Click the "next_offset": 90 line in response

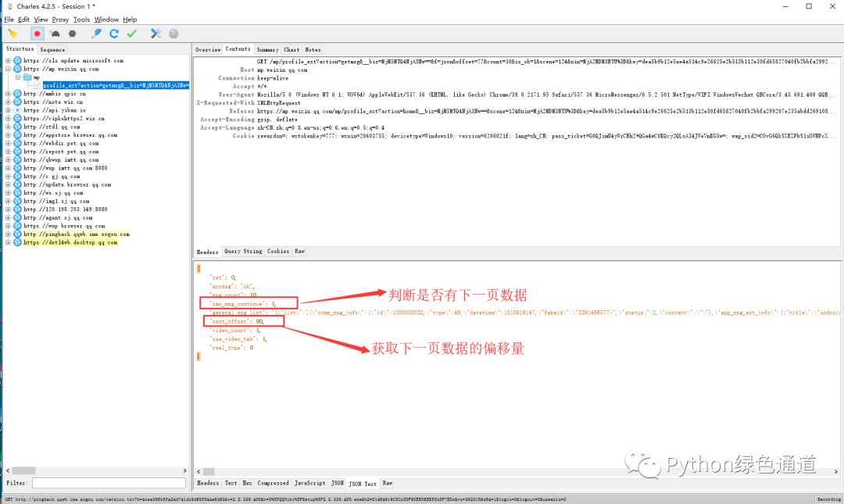[237, 321]
